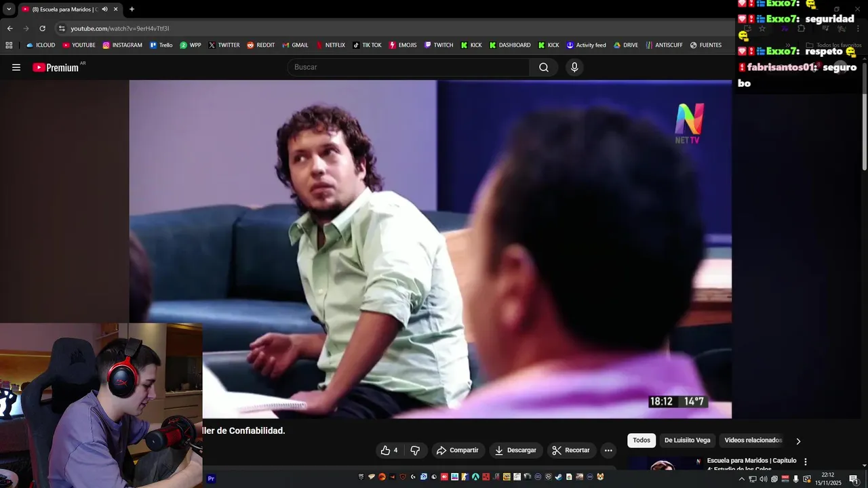The width and height of the screenshot is (868, 488).
Task: Click the video player frame
Action: (x=431, y=249)
